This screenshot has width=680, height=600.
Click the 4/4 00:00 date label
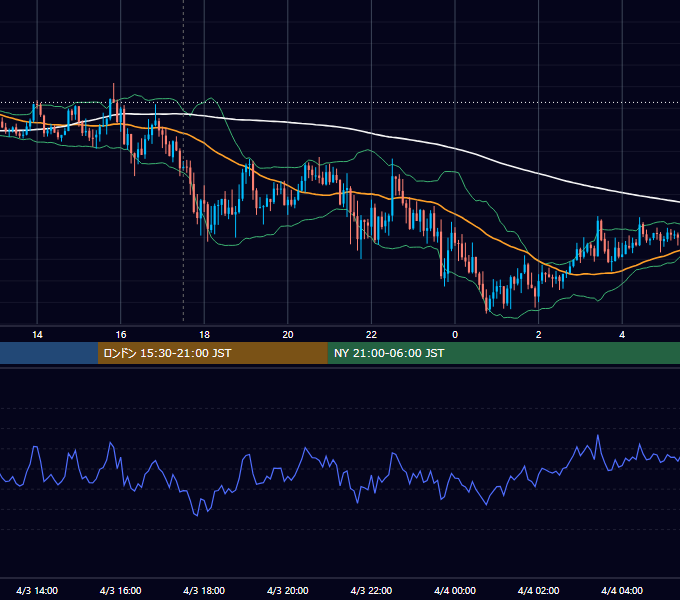pos(455,590)
